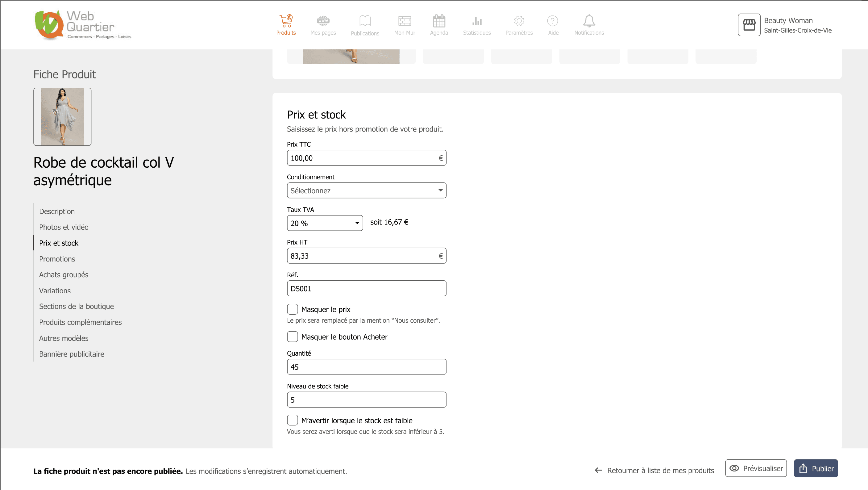Click the Notifications bell icon
The image size is (868, 490).
pyautogui.click(x=589, y=21)
